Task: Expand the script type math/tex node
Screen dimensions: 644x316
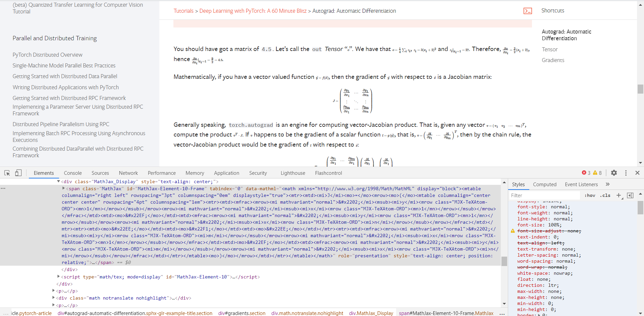Action: click(x=58, y=277)
